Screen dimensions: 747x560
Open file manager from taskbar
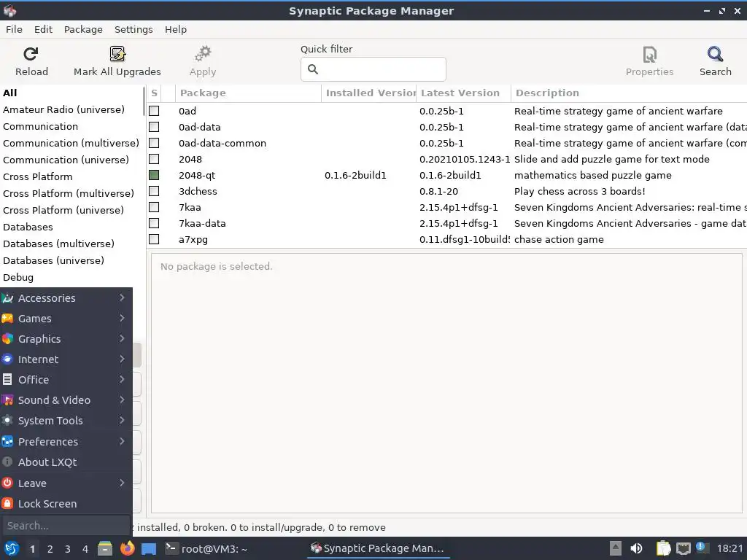point(105,548)
